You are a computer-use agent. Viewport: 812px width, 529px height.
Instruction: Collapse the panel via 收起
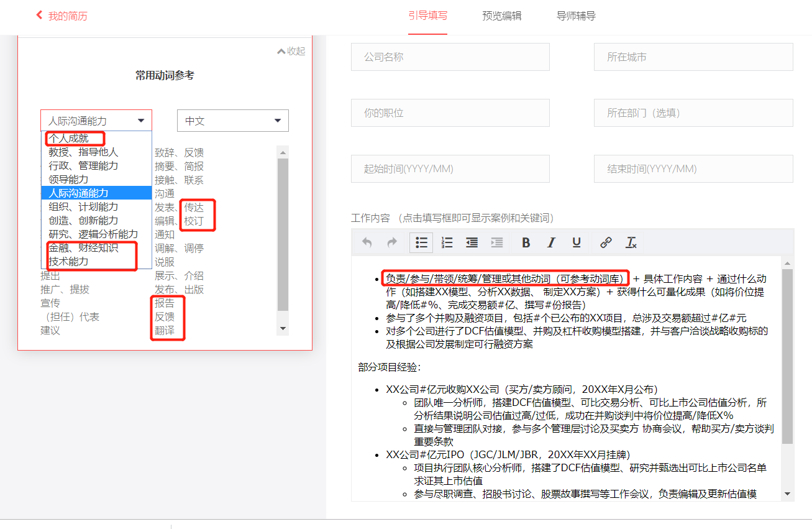(x=291, y=51)
